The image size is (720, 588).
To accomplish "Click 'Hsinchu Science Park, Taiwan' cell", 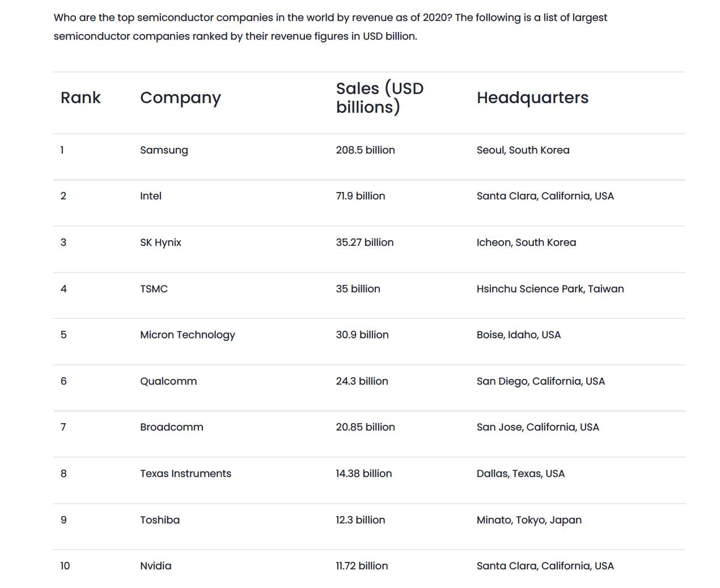I will [x=550, y=289].
